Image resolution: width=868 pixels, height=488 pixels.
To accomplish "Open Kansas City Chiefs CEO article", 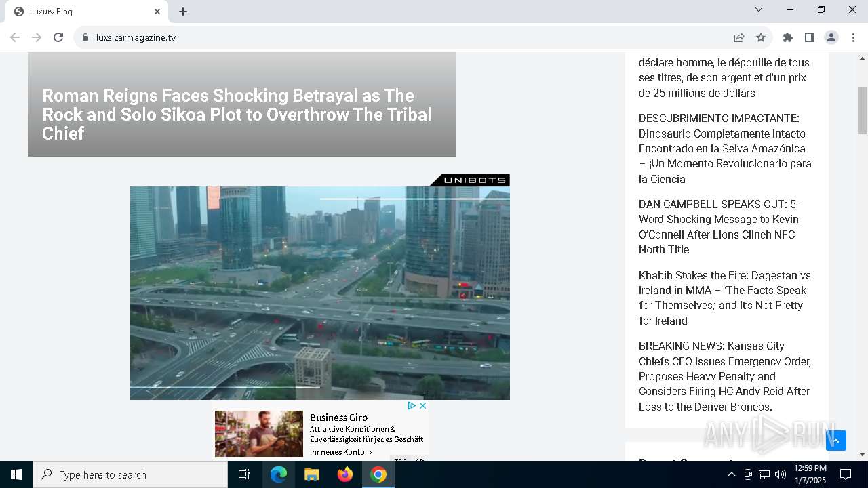I will tap(724, 376).
